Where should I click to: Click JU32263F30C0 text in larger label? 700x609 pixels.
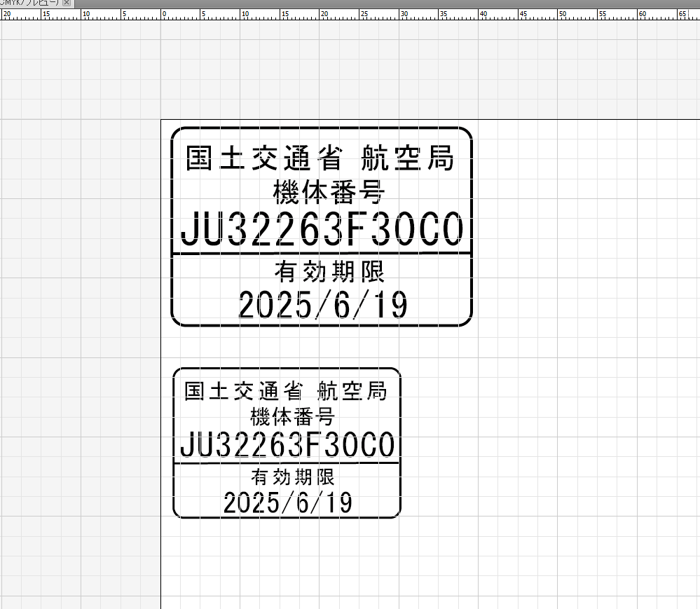click(x=322, y=228)
